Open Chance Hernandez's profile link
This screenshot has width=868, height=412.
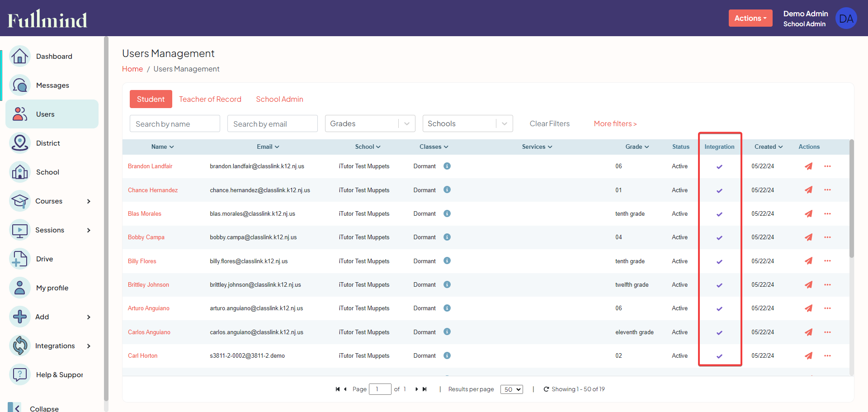(153, 190)
